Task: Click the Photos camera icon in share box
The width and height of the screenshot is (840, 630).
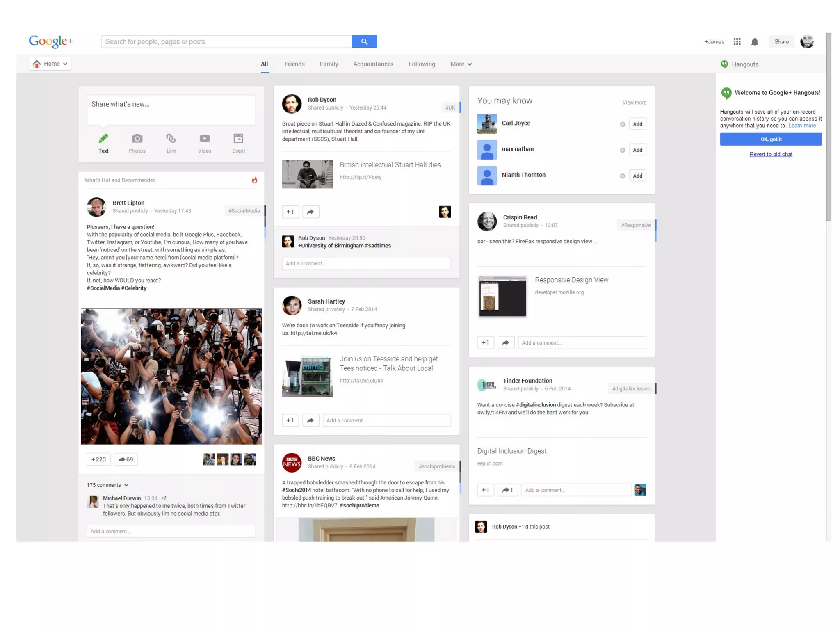Action: point(137,139)
